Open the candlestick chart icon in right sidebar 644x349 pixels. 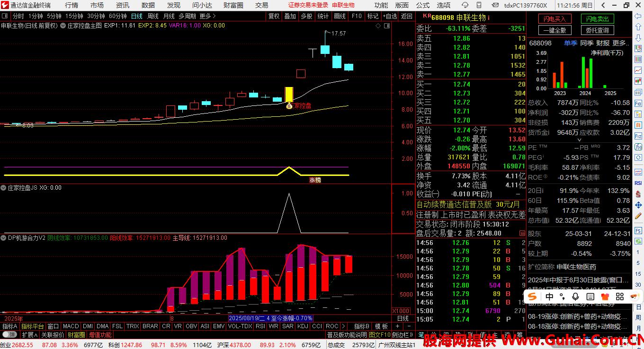638,80
